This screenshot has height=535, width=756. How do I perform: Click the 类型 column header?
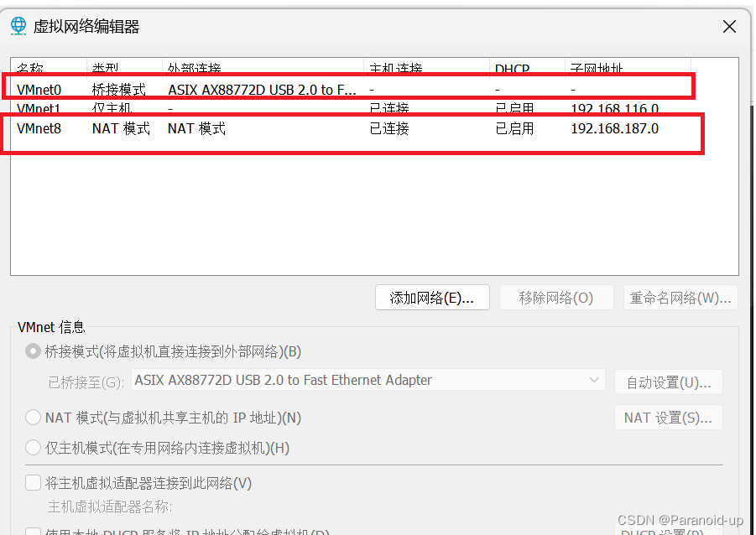124,67
